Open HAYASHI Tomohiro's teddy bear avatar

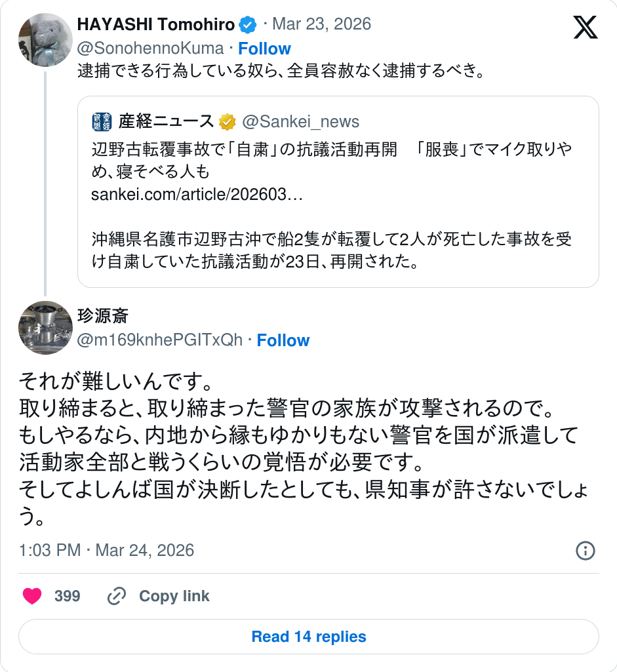(x=45, y=40)
